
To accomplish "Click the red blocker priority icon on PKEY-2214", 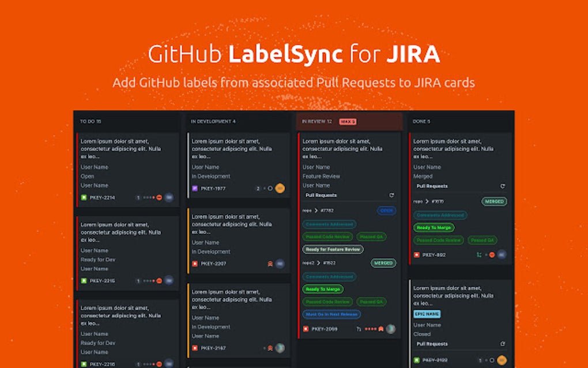I will (159, 197).
